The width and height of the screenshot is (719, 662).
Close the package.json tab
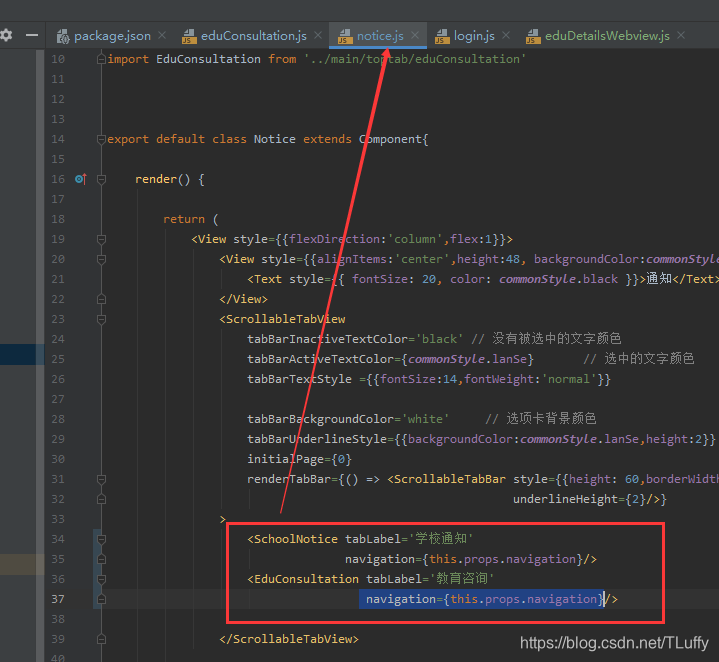coord(161,35)
